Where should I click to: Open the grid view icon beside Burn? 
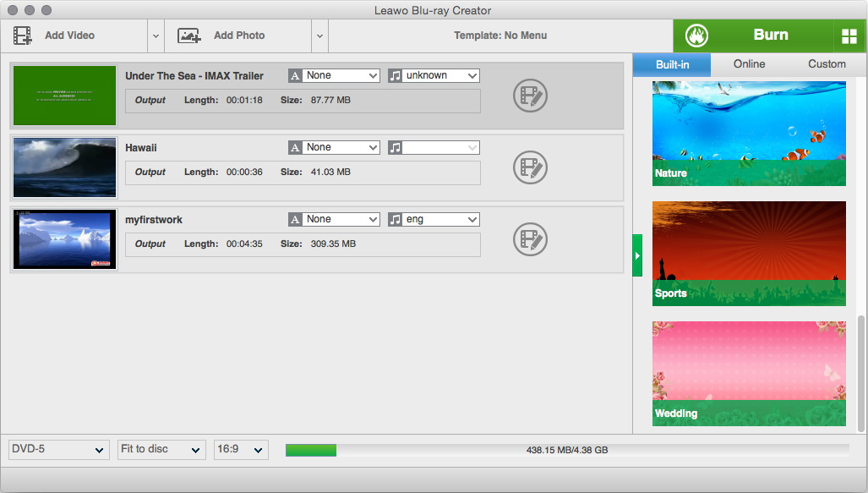click(x=849, y=36)
